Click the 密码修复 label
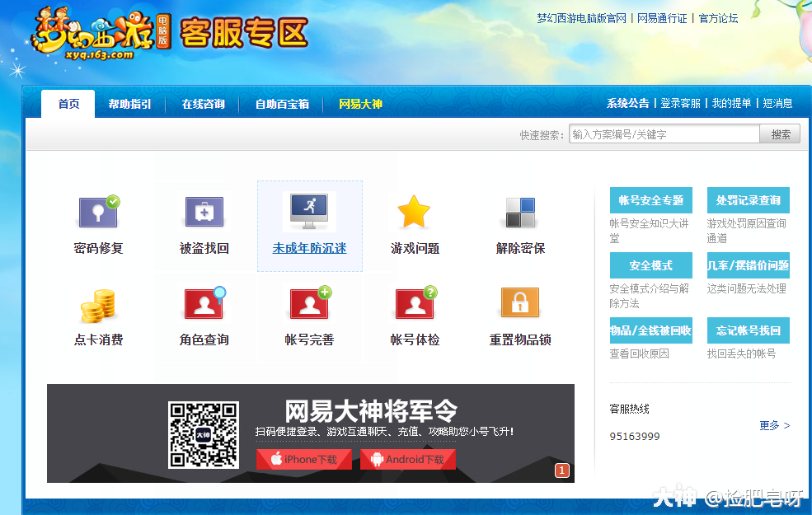The image size is (812, 515). [98, 249]
